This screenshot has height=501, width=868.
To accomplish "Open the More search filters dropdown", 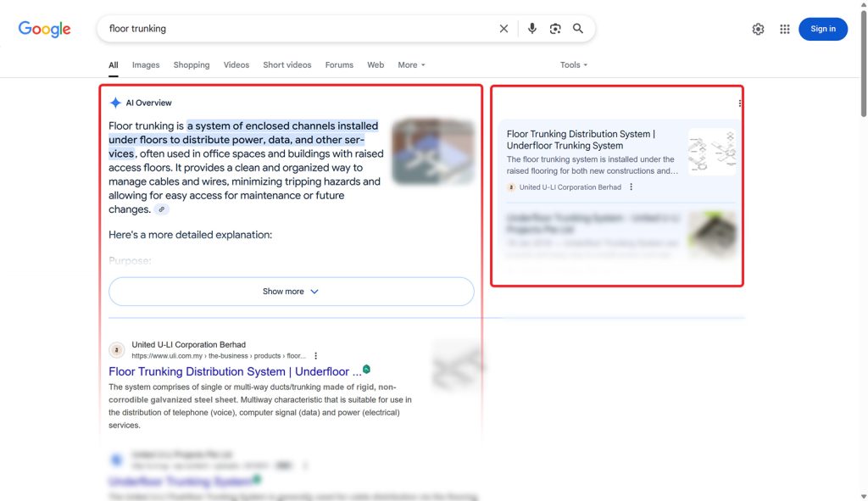I will click(x=411, y=65).
